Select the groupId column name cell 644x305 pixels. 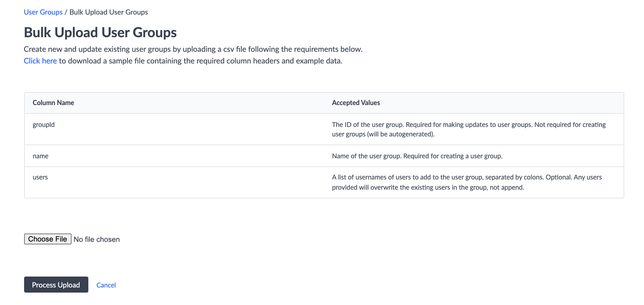[43, 125]
